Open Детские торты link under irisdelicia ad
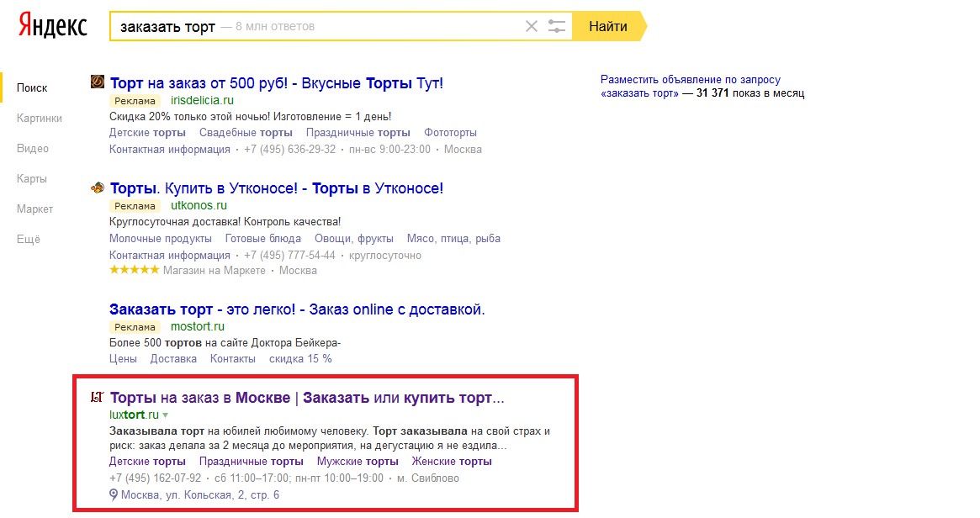 (x=147, y=133)
